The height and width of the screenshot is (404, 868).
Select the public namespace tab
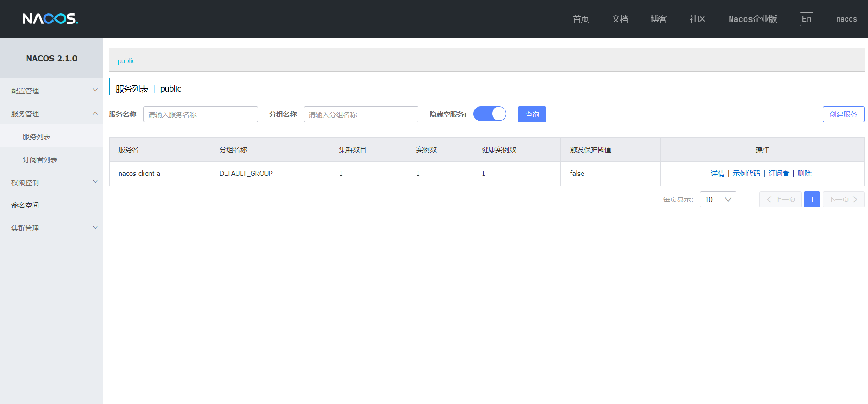click(x=126, y=61)
